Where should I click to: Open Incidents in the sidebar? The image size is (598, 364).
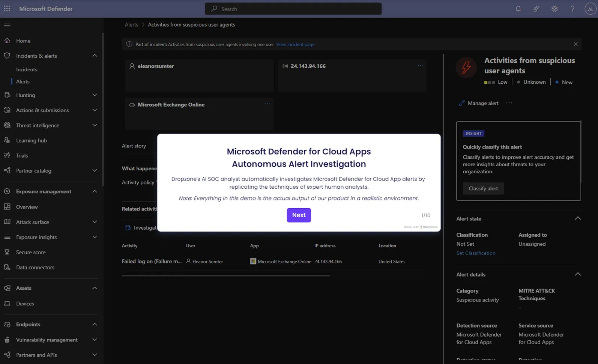pyautogui.click(x=27, y=69)
